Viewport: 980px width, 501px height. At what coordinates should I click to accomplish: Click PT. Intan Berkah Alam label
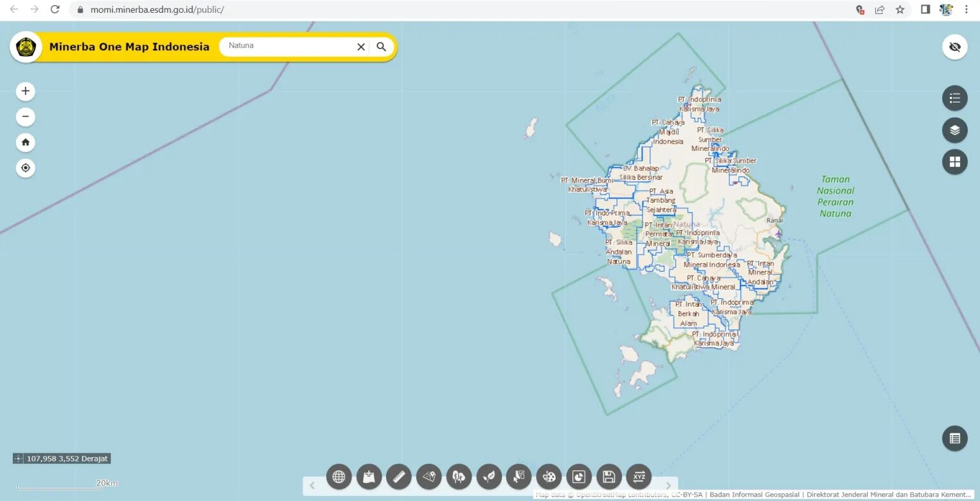pyautogui.click(x=688, y=314)
